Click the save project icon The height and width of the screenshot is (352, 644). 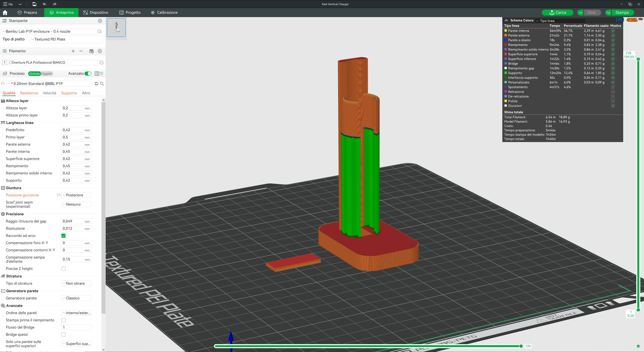pyautogui.click(x=34, y=4)
